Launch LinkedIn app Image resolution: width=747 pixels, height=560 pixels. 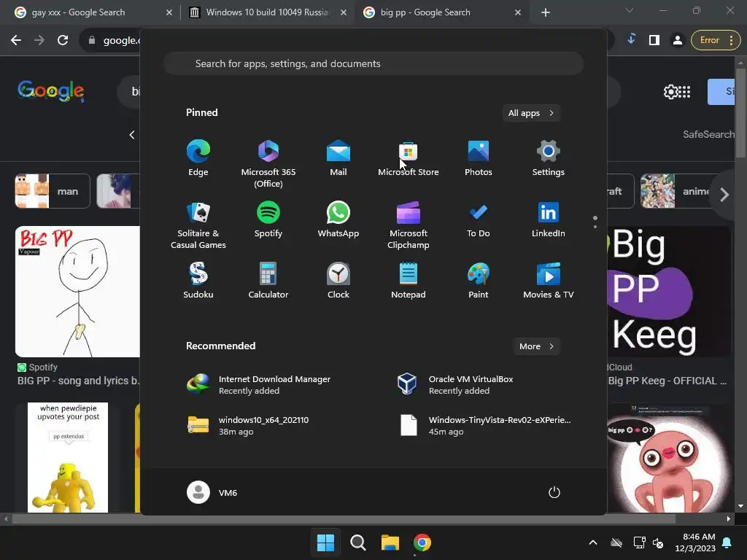point(549,219)
